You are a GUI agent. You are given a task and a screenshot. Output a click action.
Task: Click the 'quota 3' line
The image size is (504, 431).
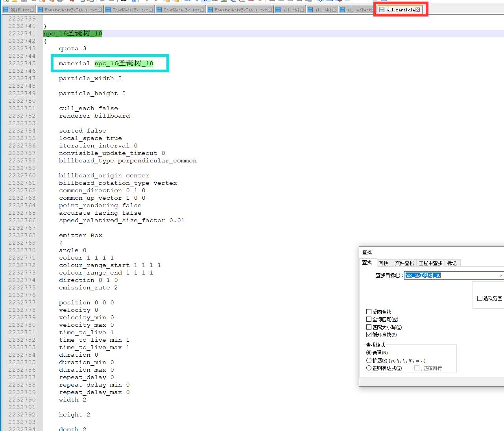pos(73,48)
